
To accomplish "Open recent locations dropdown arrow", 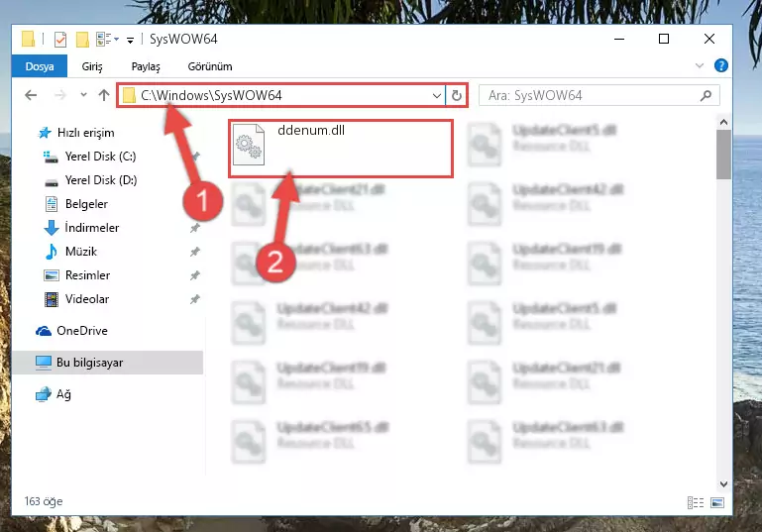I will click(x=83, y=95).
